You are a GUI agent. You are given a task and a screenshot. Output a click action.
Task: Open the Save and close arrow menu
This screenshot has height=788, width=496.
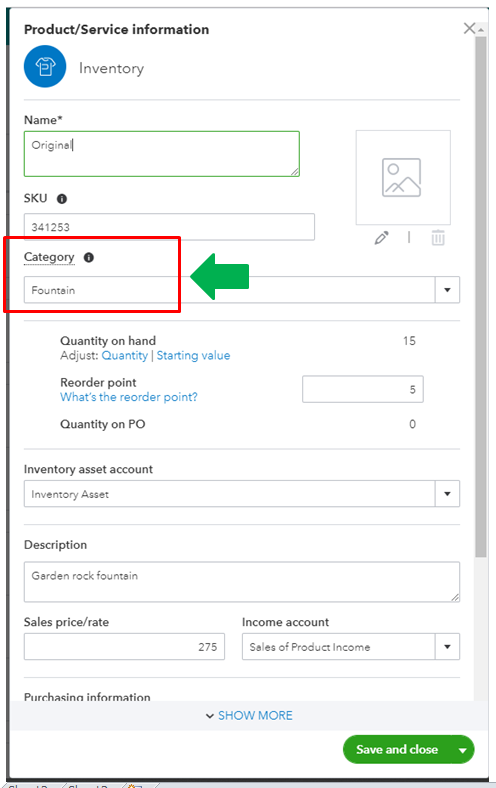click(x=462, y=750)
